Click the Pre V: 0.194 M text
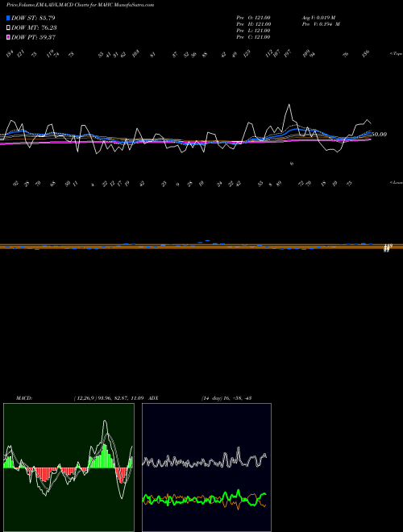The image size is (403, 532). (x=321, y=24)
